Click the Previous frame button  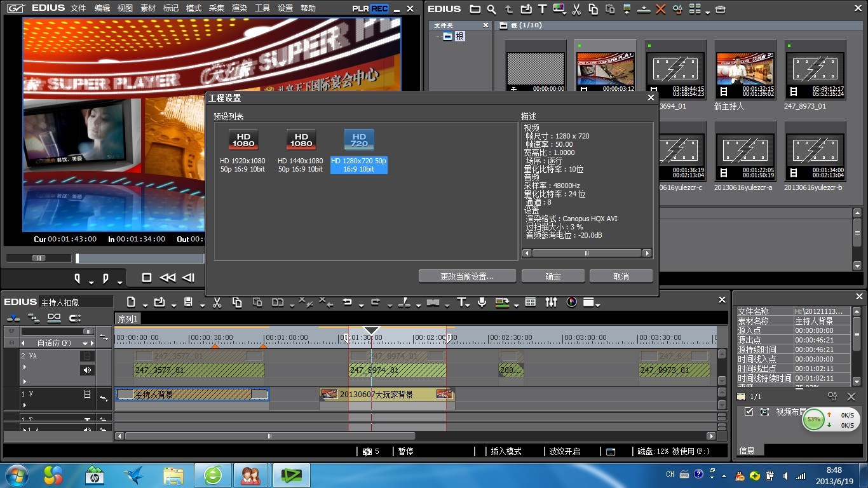189,278
